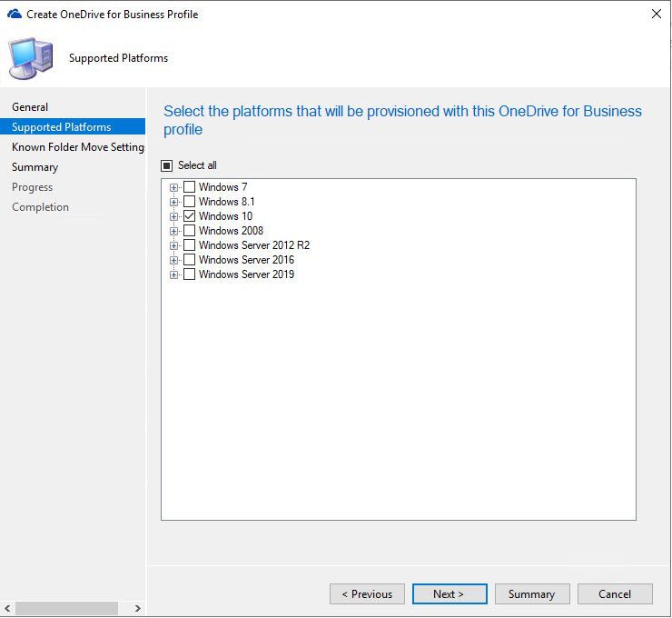Toggle the Select all checkbox

tap(166, 165)
